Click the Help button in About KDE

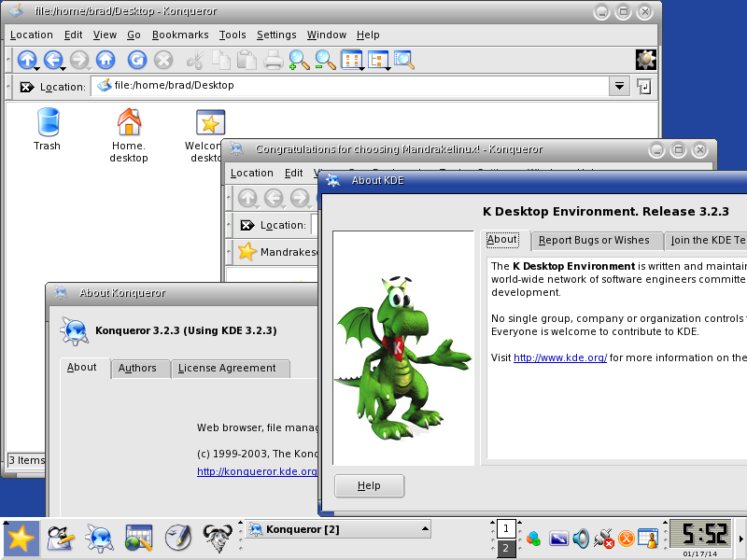coord(369,485)
